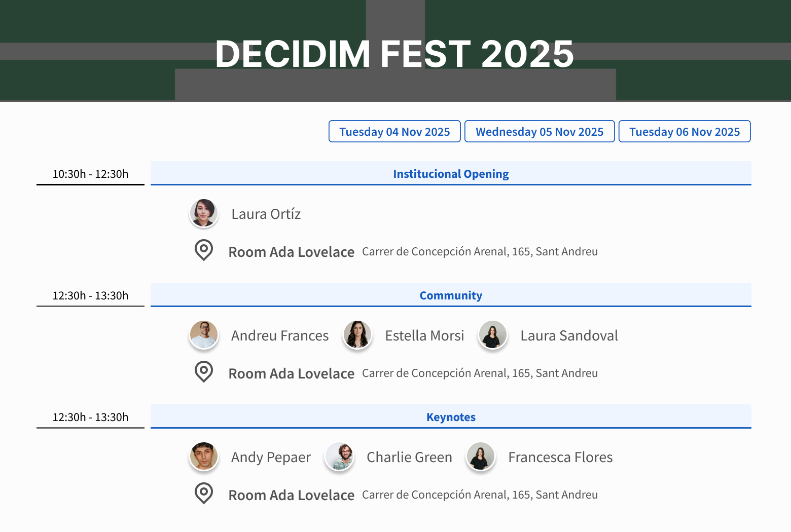Viewport: 791px width, 532px height.
Task: Click the Charlie Green speaker name
Action: (409, 457)
